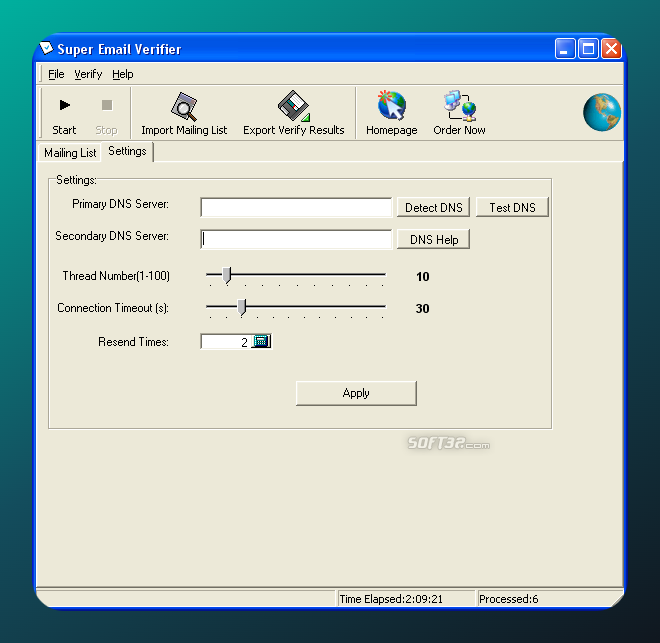Open Import Mailing List tool
Screen dimensions: 660x643
coord(184,108)
